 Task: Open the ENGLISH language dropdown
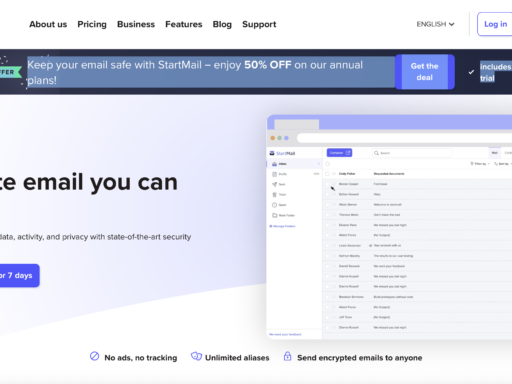435,24
